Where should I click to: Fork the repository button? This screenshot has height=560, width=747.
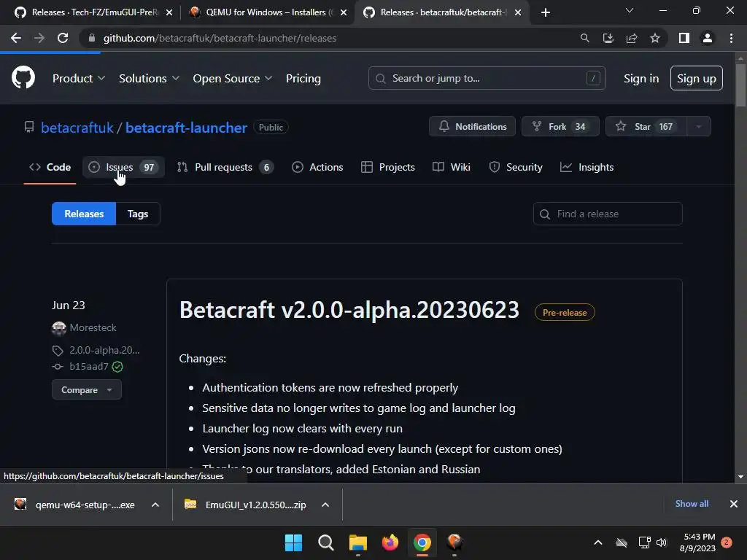point(560,127)
